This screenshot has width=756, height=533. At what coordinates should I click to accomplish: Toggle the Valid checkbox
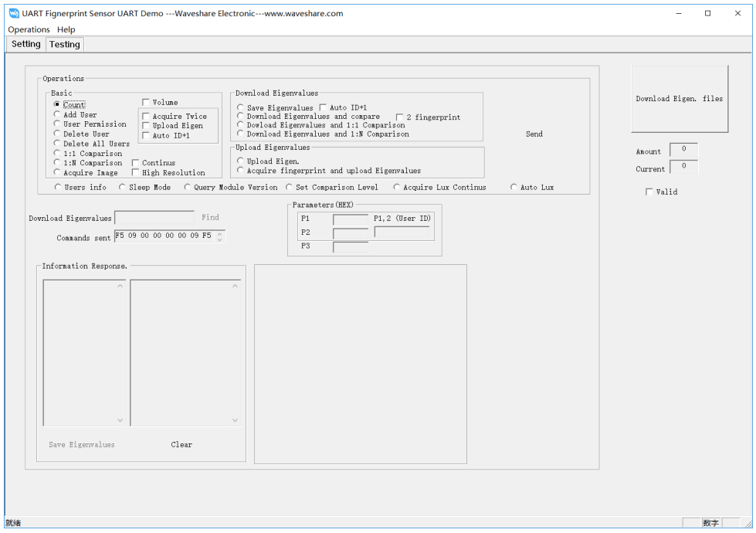tap(649, 192)
